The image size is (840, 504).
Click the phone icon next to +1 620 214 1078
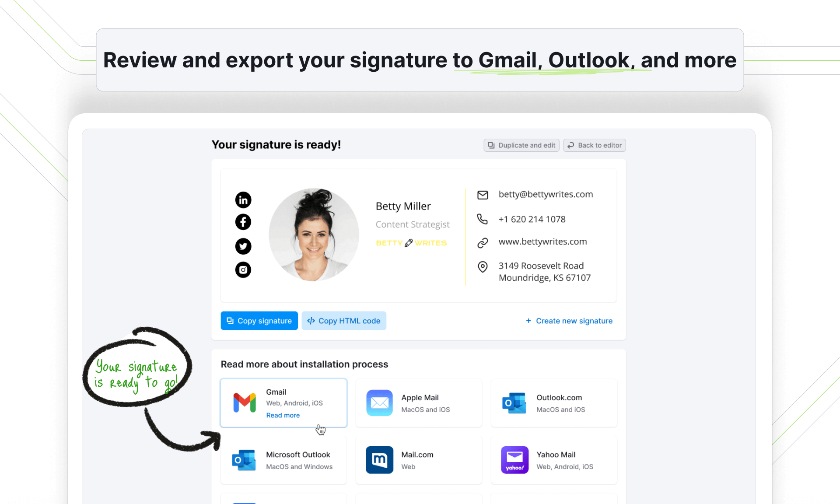pos(483,218)
